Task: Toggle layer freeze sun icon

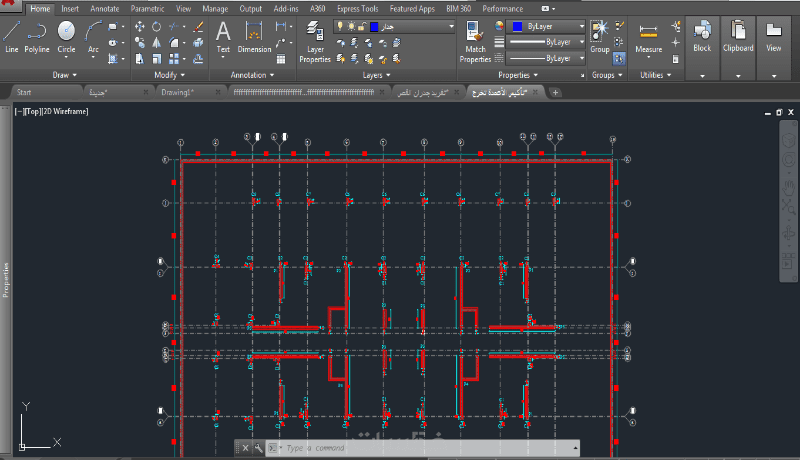Action: (x=351, y=26)
